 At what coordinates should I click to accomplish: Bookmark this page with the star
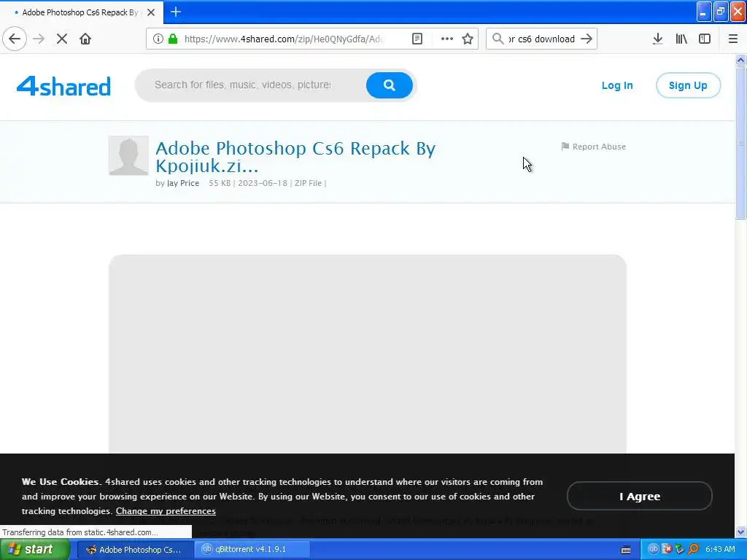coord(468,39)
